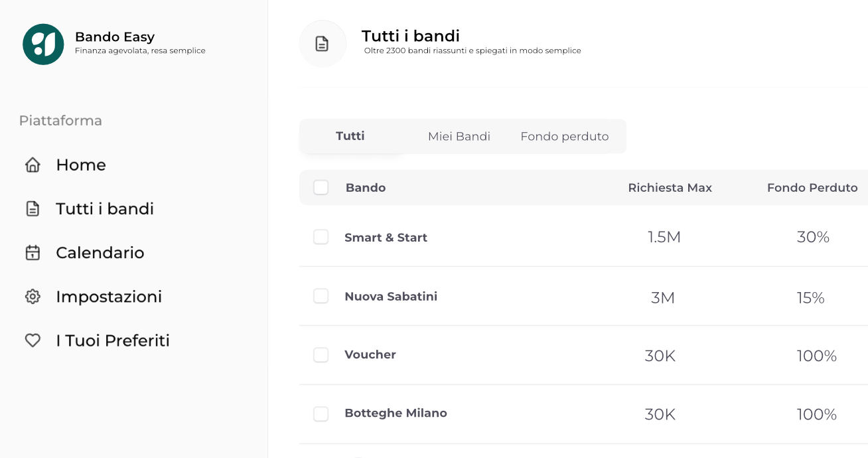The width and height of the screenshot is (868, 458).
Task: Click the Bando Easy logo icon
Action: 43,44
